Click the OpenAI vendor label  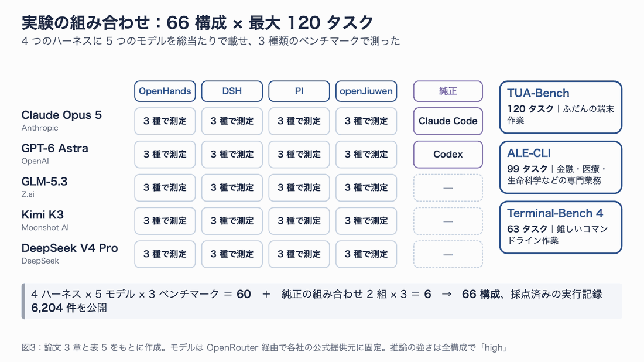click(x=35, y=161)
